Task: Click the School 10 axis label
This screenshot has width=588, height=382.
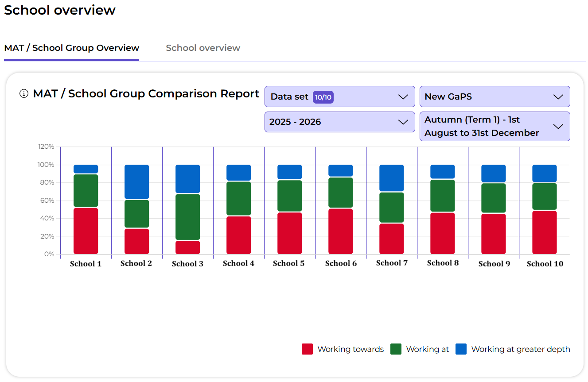Action: pyautogui.click(x=545, y=264)
